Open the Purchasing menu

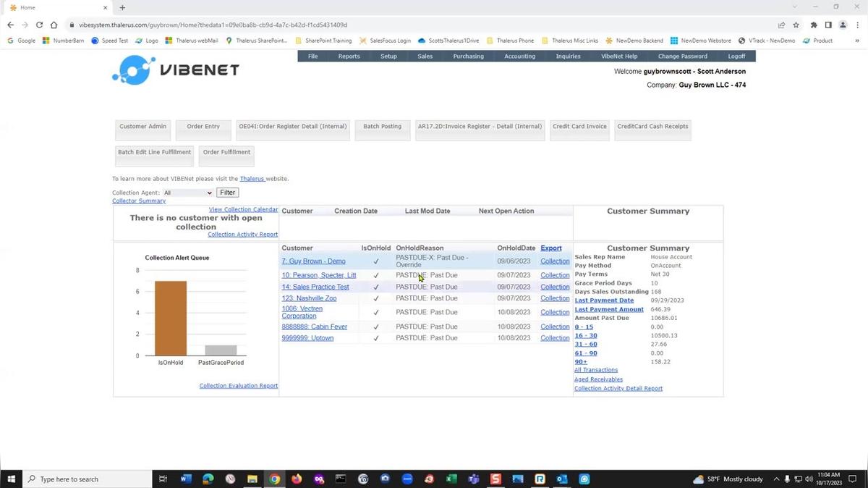click(x=469, y=56)
